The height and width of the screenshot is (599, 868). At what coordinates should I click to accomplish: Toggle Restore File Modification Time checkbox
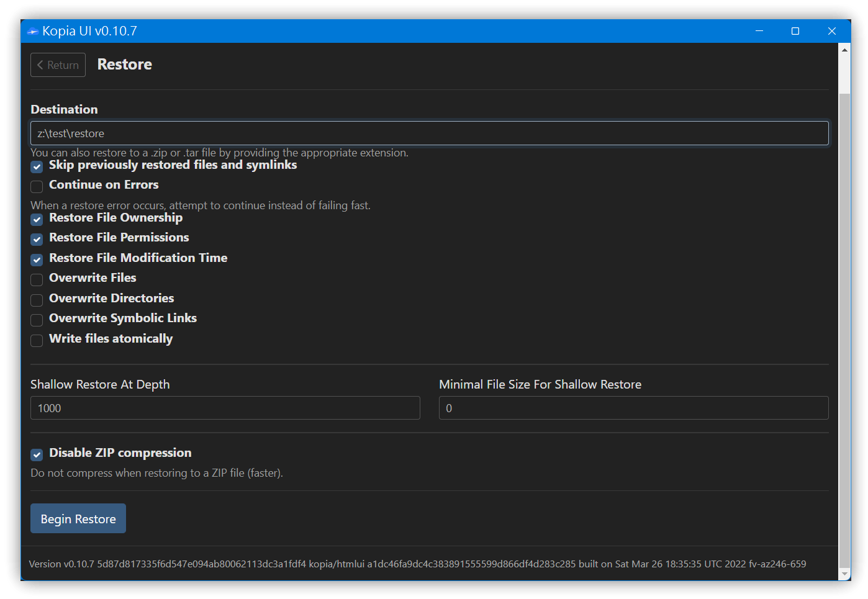point(37,259)
